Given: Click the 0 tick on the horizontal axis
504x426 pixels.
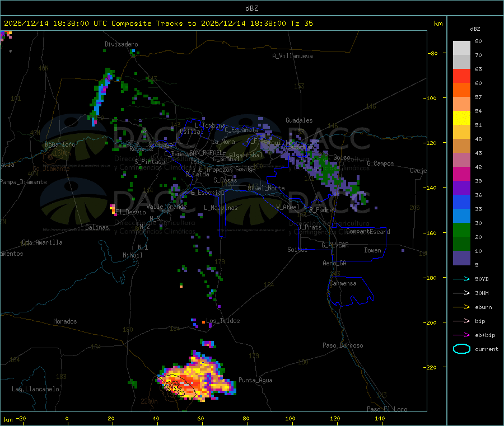Looking at the screenshot, I should (x=67, y=418).
